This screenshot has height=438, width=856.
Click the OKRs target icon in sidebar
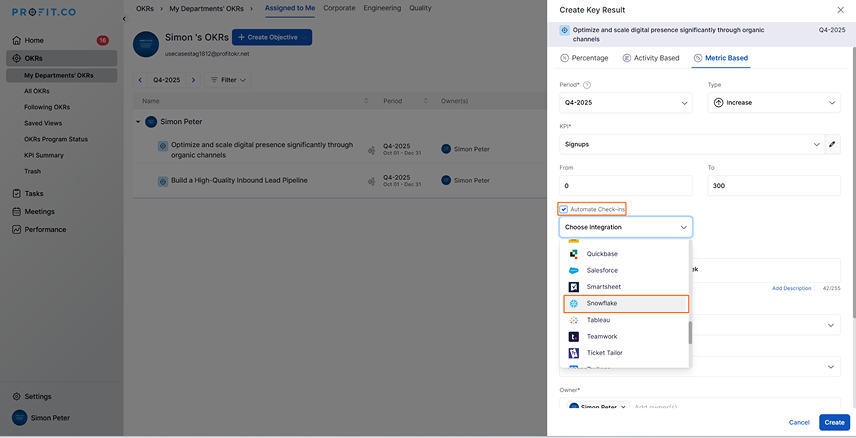(x=17, y=58)
